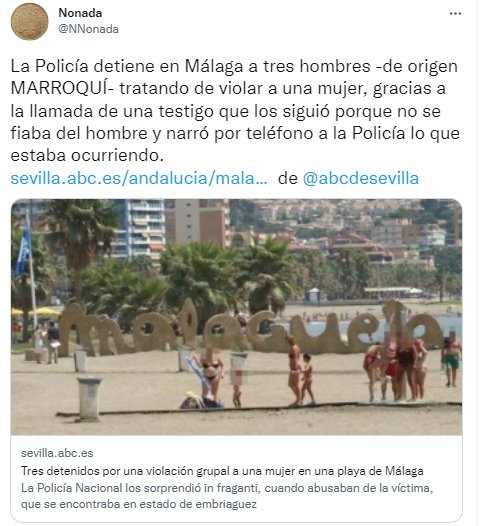Select the word "de" before @abcdesevilla

point(288,178)
